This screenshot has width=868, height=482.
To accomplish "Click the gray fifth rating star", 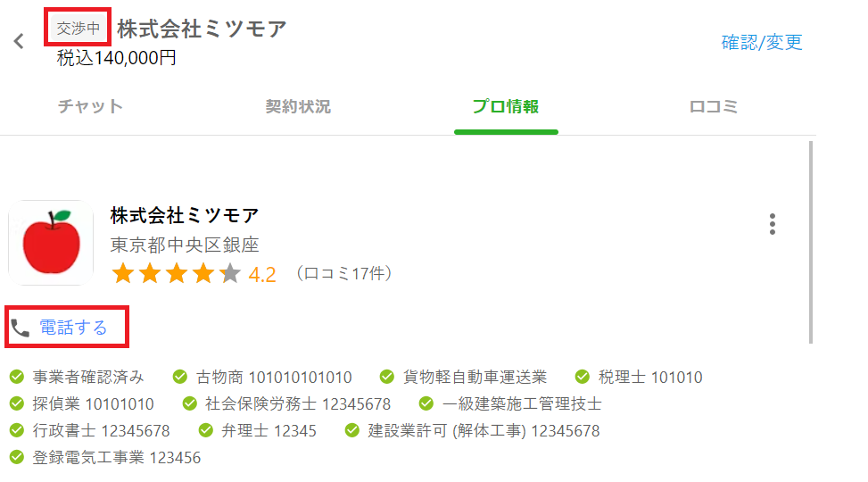I will click(230, 274).
